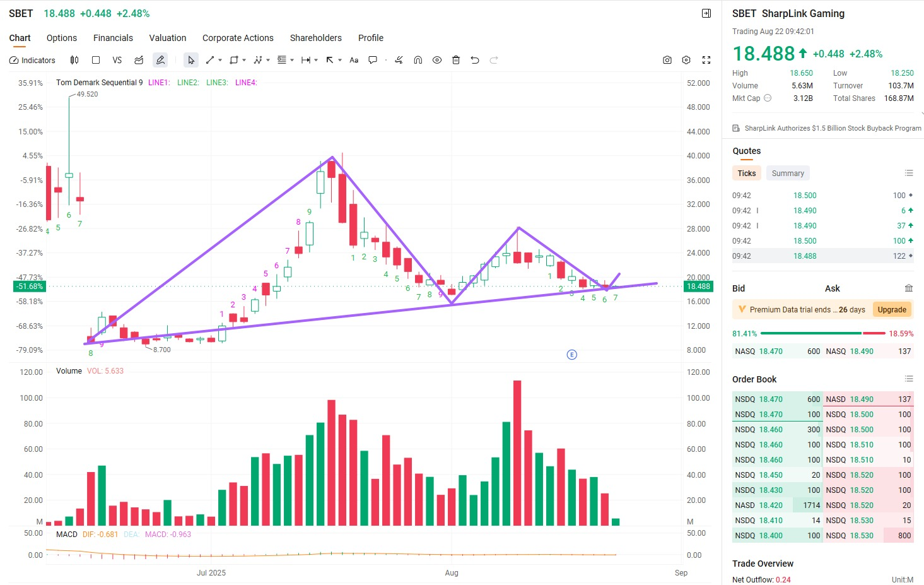Click the Trade Overview heading
The width and height of the screenshot is (924, 585).
[763, 564]
